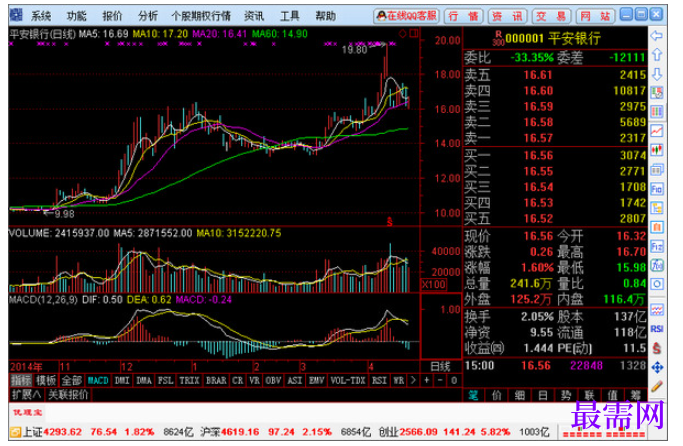The width and height of the screenshot is (683, 446).
Task: Open the 扩展 expander at bottom left
Action: [x=26, y=395]
